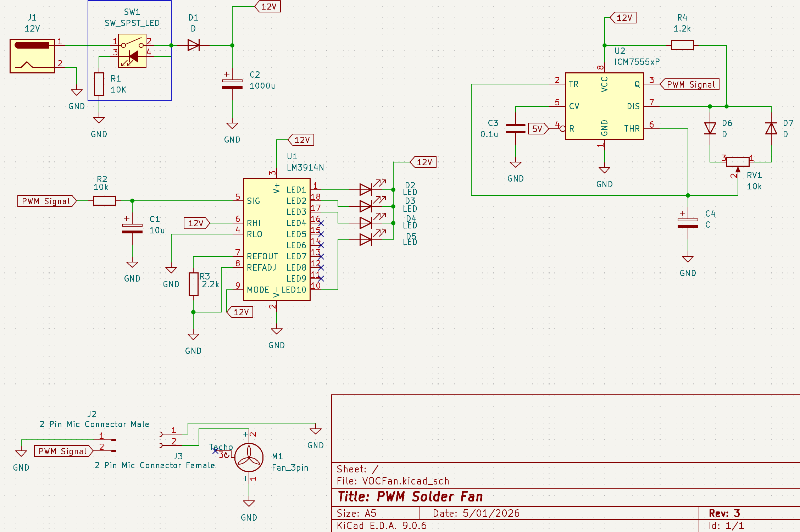Click the 12V label above U1 V+ pin
The width and height of the screenshot is (800, 532).
(x=301, y=140)
